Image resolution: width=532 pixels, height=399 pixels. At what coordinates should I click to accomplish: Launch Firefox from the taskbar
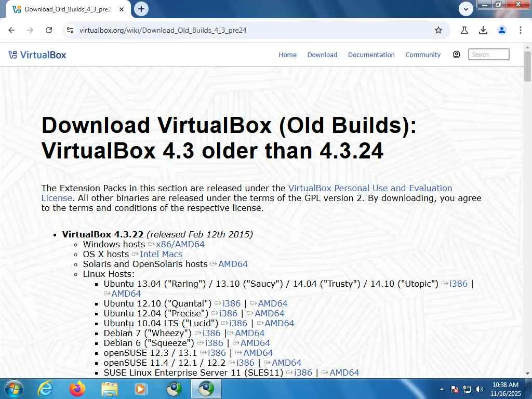pos(77,389)
